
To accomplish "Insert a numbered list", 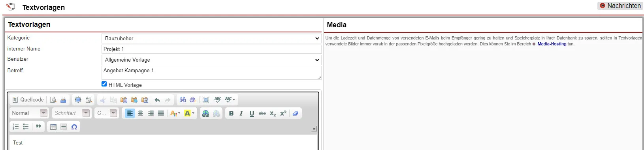I will click(15, 127).
